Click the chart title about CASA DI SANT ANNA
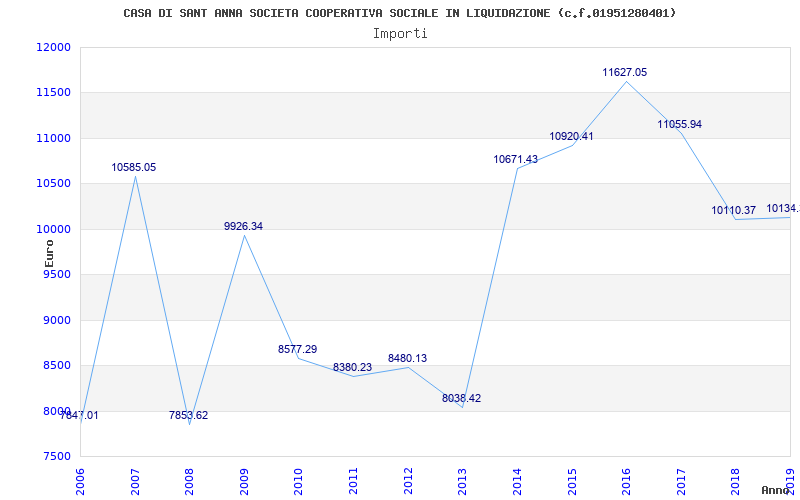800x500 pixels. [x=400, y=13]
